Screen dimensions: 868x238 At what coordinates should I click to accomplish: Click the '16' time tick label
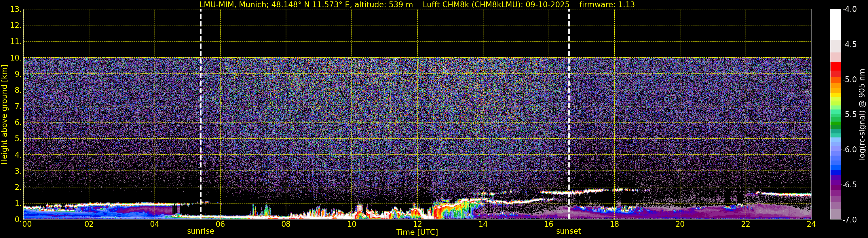tap(549, 224)
